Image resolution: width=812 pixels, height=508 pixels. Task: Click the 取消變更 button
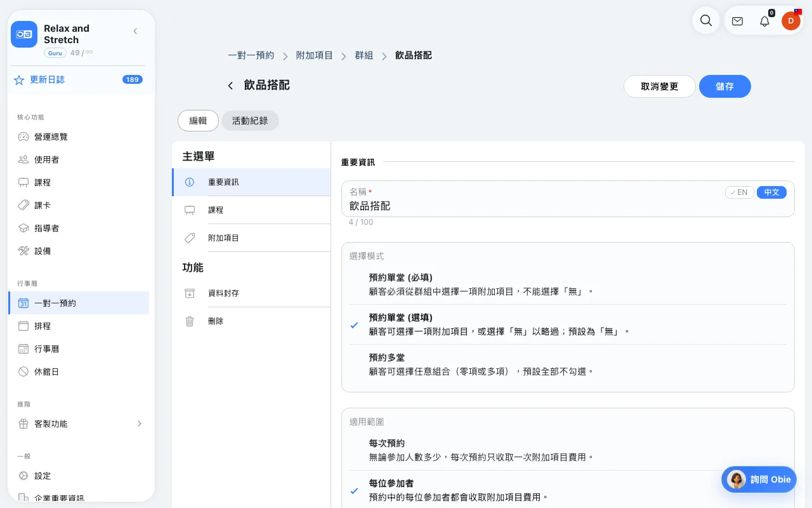[660, 86]
